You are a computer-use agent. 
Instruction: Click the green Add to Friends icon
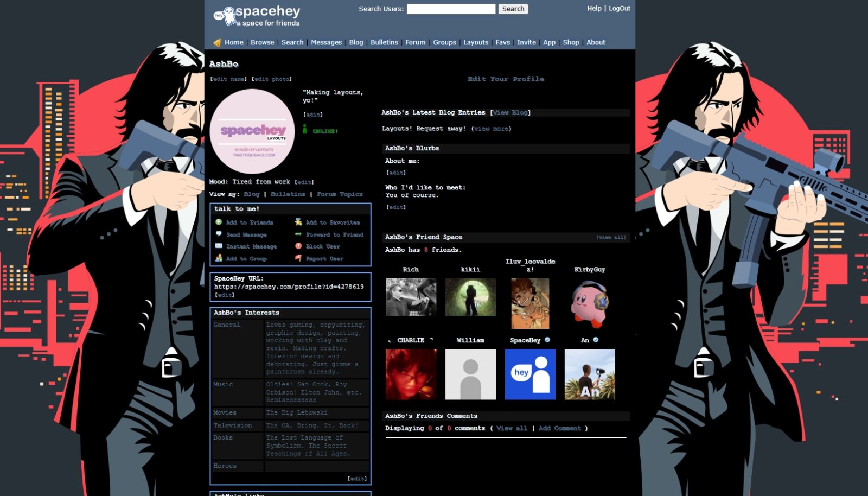tap(218, 222)
